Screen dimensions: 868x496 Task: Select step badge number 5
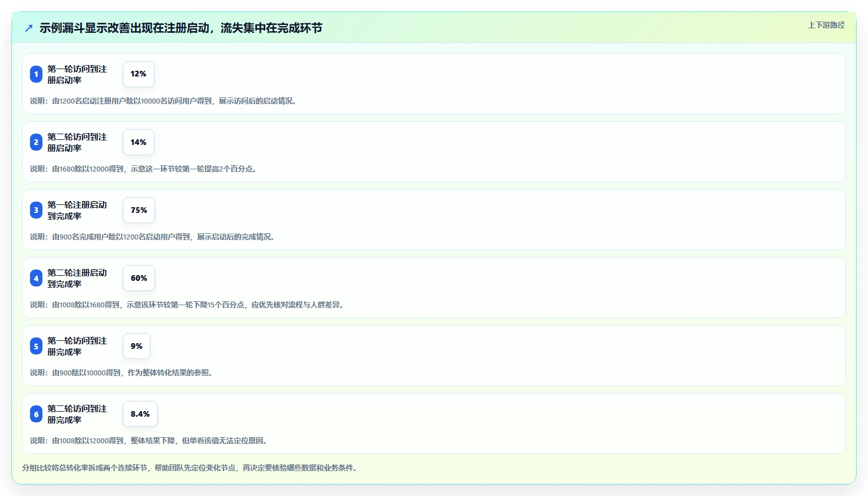(36, 346)
